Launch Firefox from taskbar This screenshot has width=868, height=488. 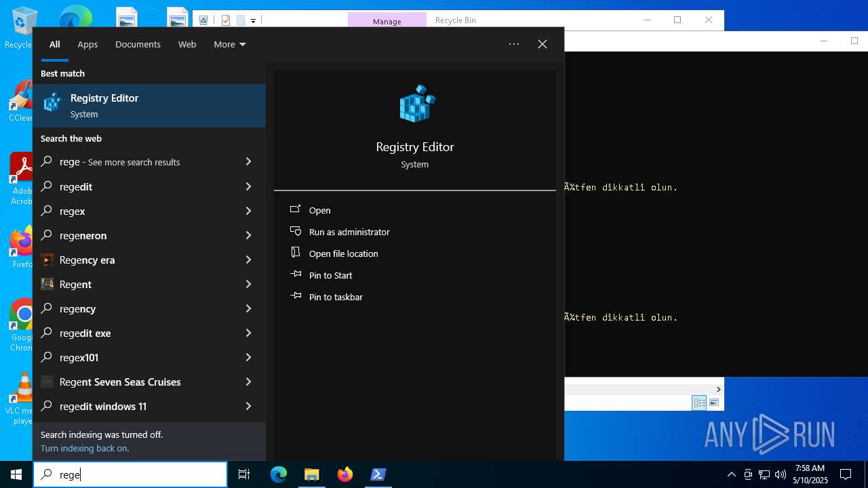point(345,474)
